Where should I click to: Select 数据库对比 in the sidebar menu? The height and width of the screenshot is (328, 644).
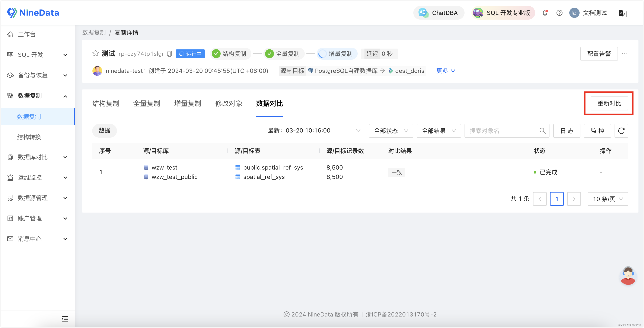pos(32,157)
